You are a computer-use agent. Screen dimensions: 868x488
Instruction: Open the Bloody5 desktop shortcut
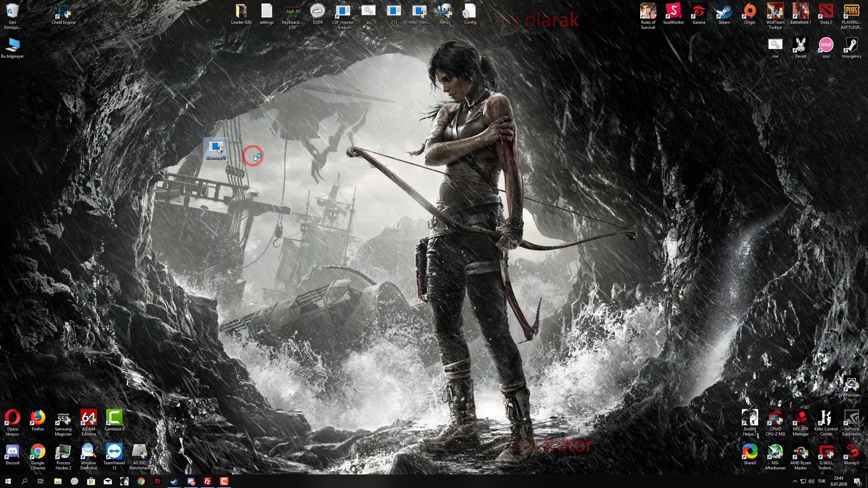(851, 455)
